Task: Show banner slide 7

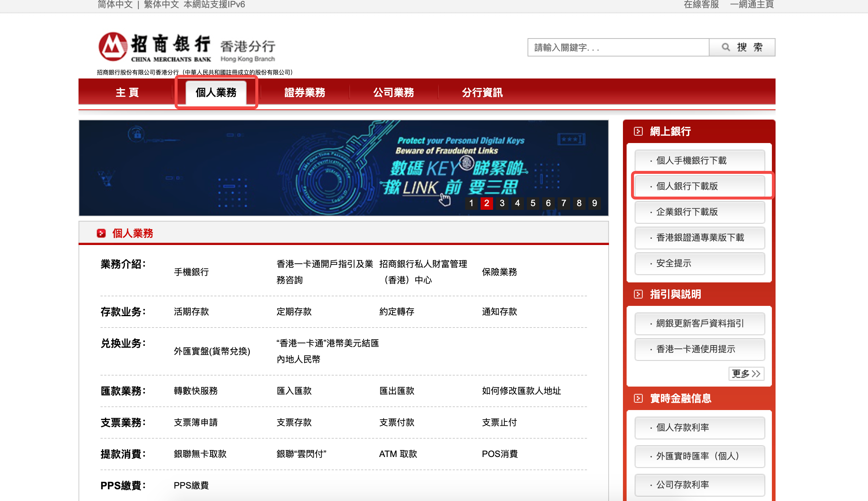Action: pyautogui.click(x=564, y=203)
